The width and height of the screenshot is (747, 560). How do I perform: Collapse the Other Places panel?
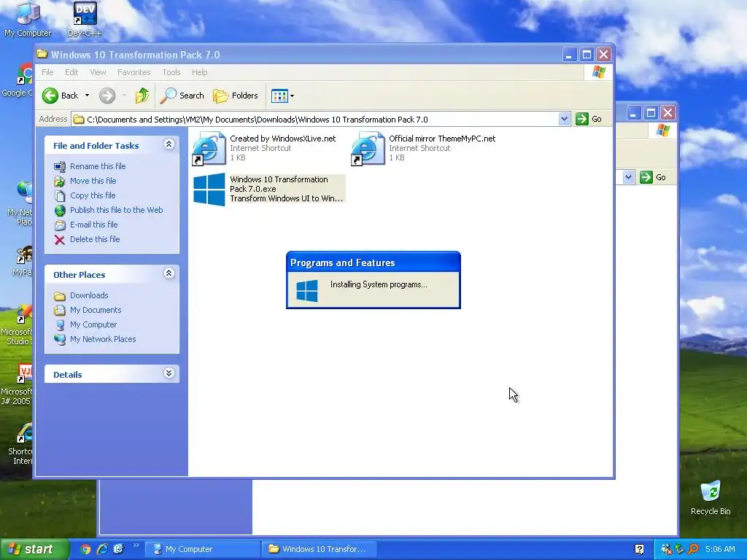coord(169,273)
